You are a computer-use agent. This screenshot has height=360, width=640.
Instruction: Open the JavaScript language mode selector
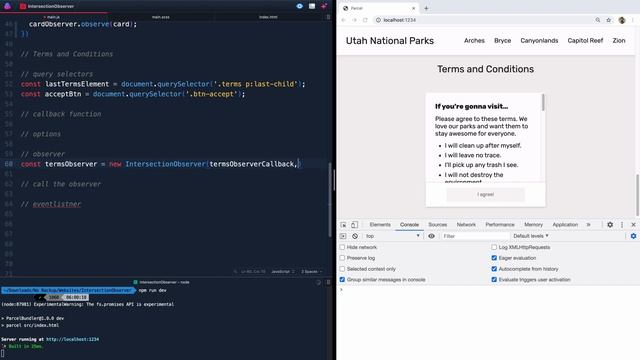(282, 271)
